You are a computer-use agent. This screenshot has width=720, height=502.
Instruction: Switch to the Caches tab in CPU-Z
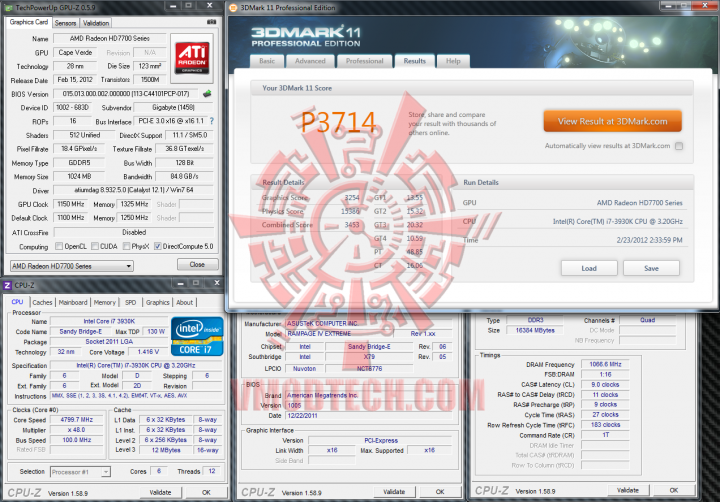pos(42,302)
